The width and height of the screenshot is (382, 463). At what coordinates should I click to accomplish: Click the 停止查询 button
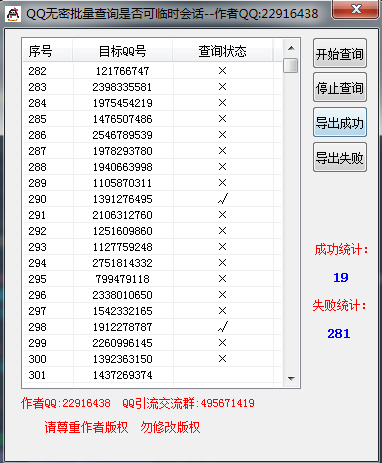pyautogui.click(x=340, y=88)
